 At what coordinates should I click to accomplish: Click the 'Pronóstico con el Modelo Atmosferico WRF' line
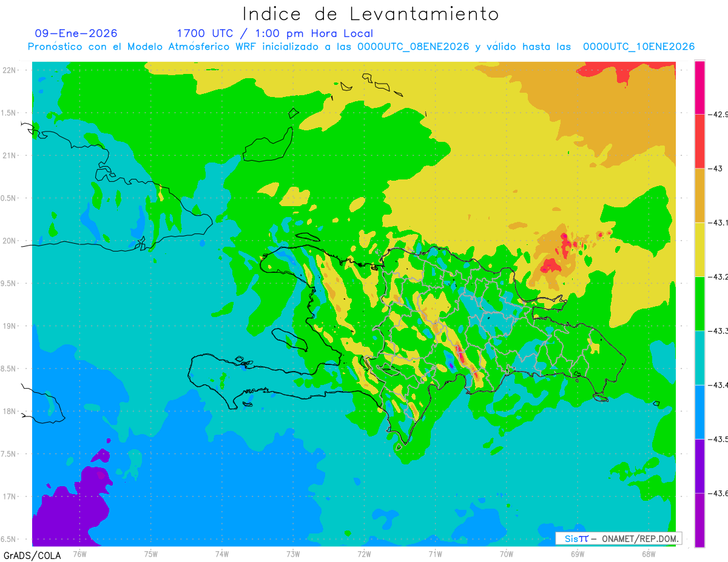[361, 47]
